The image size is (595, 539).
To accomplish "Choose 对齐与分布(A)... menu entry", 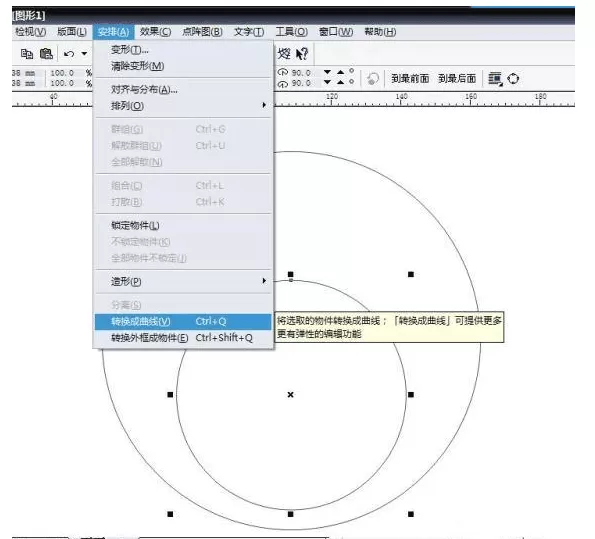I will [183, 90].
